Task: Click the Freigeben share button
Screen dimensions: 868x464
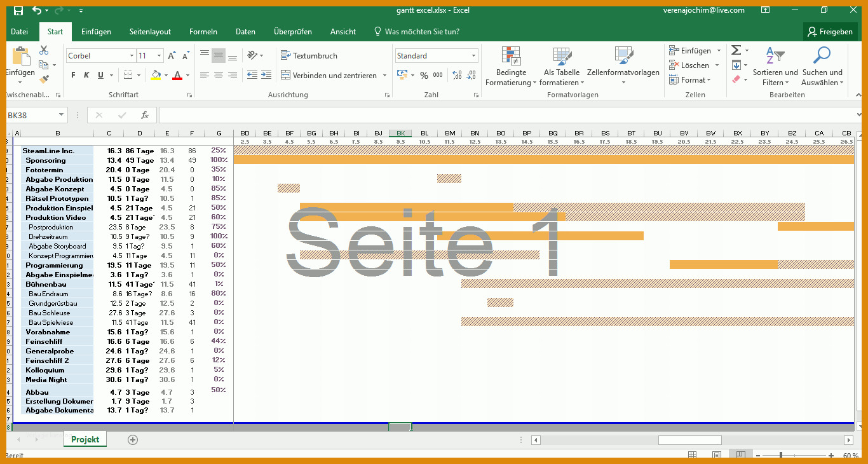Action: [831, 32]
